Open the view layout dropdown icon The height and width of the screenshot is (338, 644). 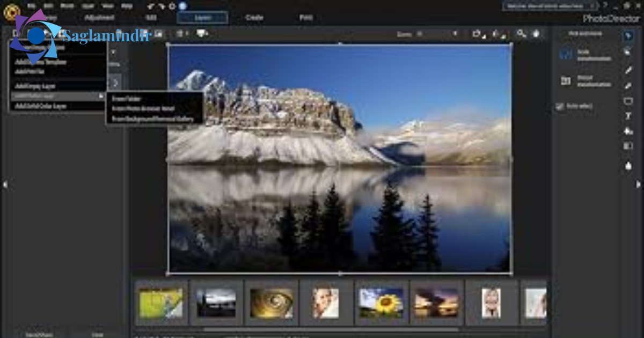tap(182, 34)
